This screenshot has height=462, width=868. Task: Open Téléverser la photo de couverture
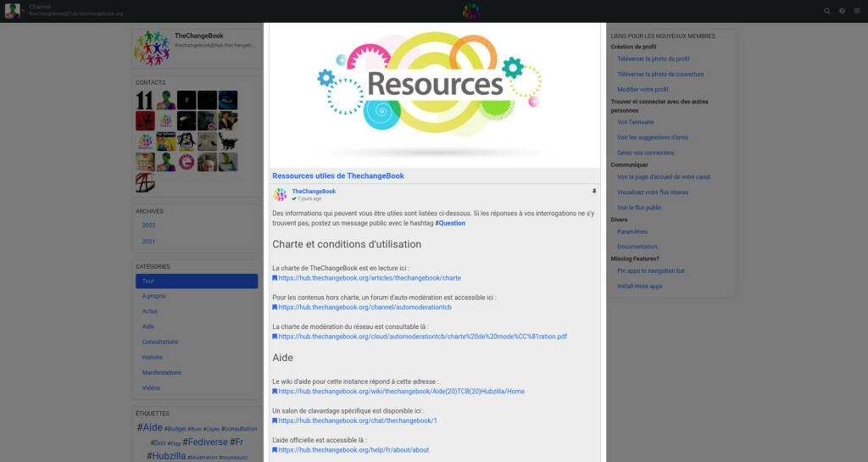(660, 74)
